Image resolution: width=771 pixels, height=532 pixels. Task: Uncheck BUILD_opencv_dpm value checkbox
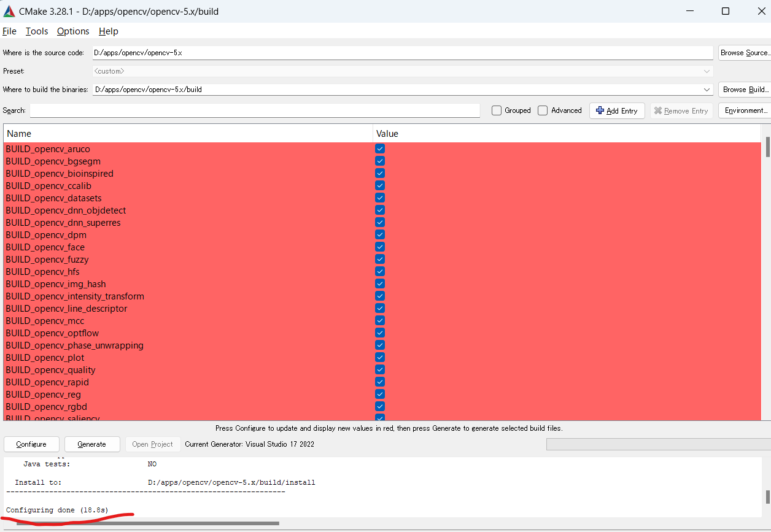[x=380, y=234]
